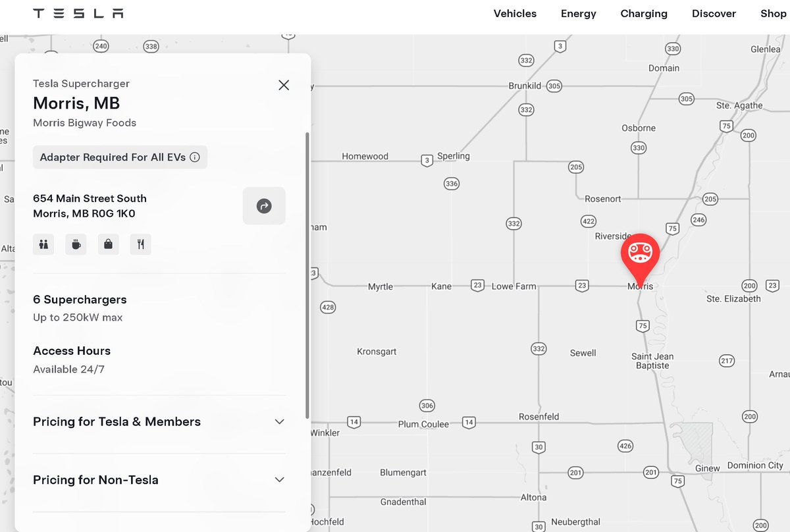Click the Morris, MB panel title

coord(76,103)
